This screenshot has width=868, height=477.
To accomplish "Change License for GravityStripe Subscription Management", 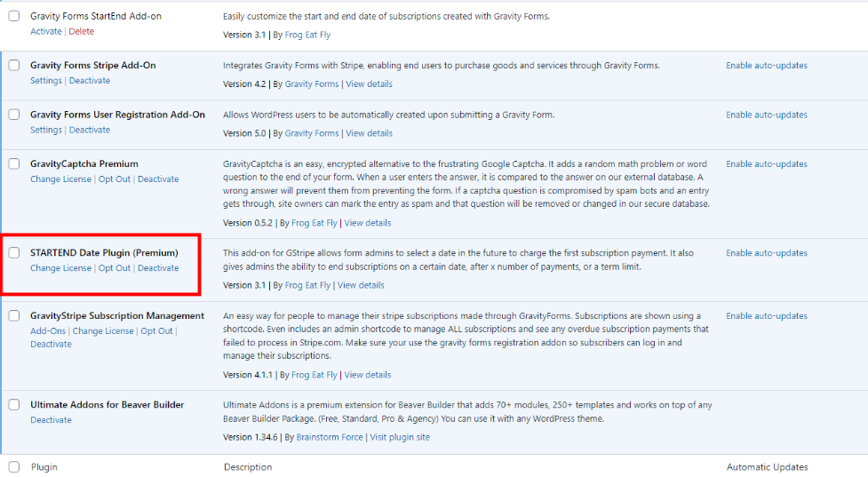I will [x=103, y=331].
